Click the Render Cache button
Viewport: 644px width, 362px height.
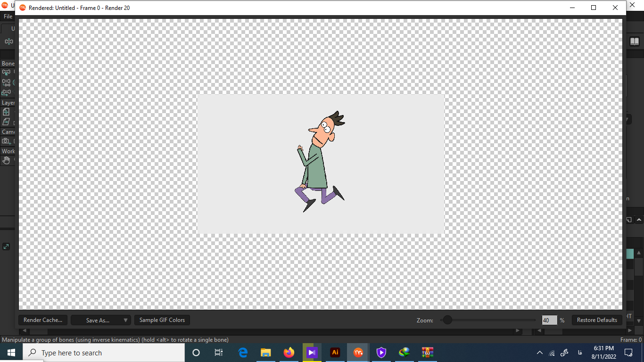pos(43,320)
